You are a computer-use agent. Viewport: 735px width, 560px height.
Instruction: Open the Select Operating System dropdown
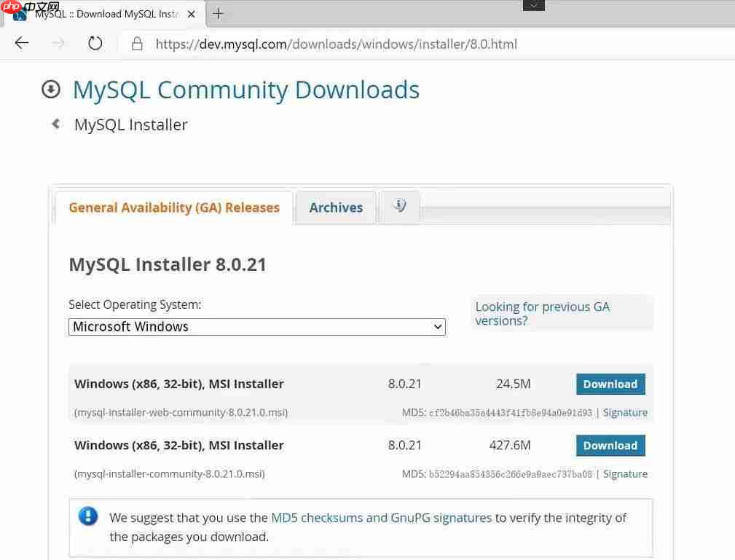[256, 326]
